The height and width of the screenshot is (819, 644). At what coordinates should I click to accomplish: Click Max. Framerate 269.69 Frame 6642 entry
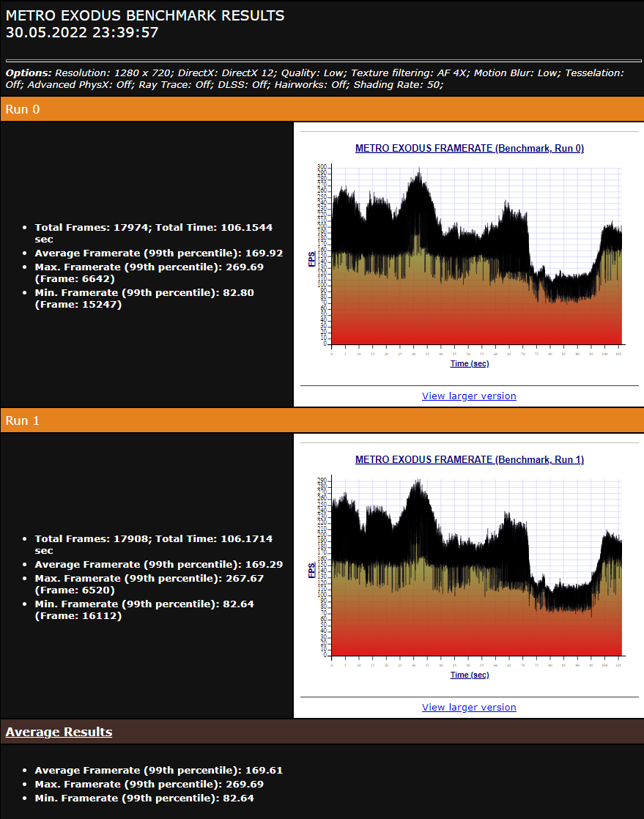(x=149, y=273)
